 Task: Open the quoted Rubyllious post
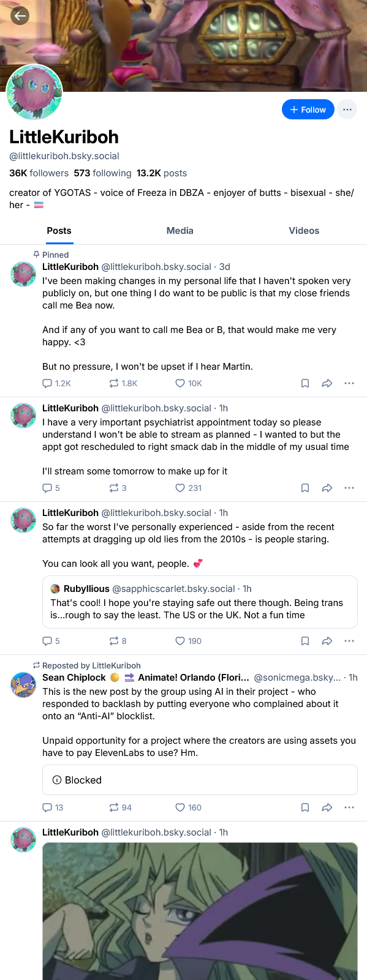pyautogui.click(x=200, y=602)
